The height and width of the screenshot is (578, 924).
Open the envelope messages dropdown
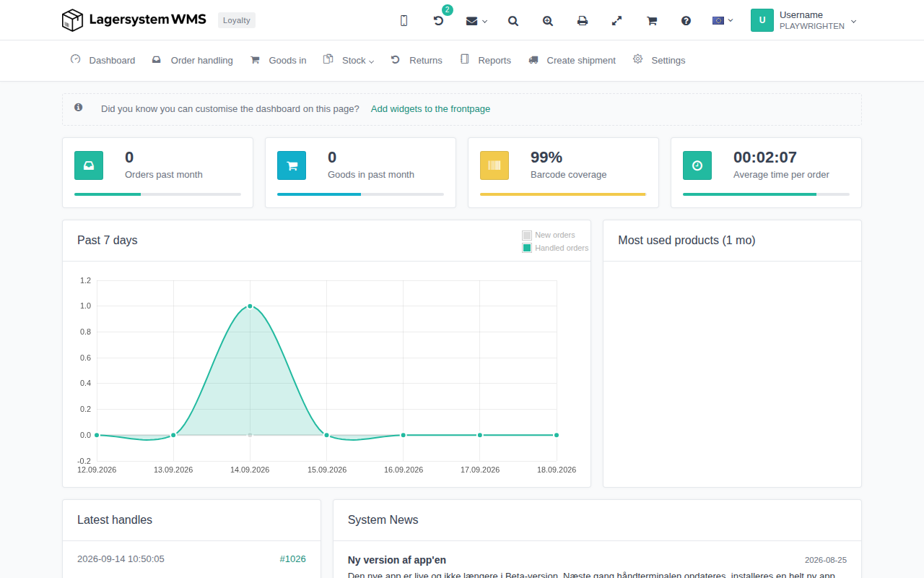[x=476, y=21]
